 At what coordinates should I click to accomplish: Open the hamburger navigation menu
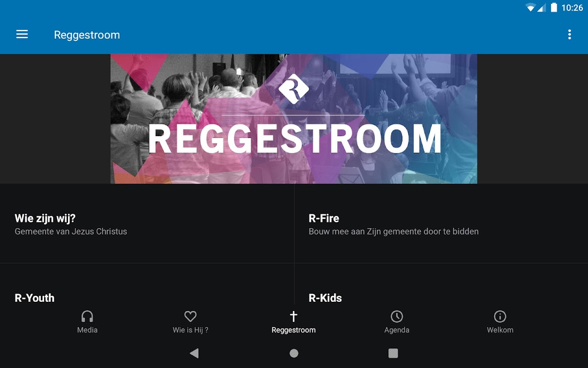click(x=22, y=34)
